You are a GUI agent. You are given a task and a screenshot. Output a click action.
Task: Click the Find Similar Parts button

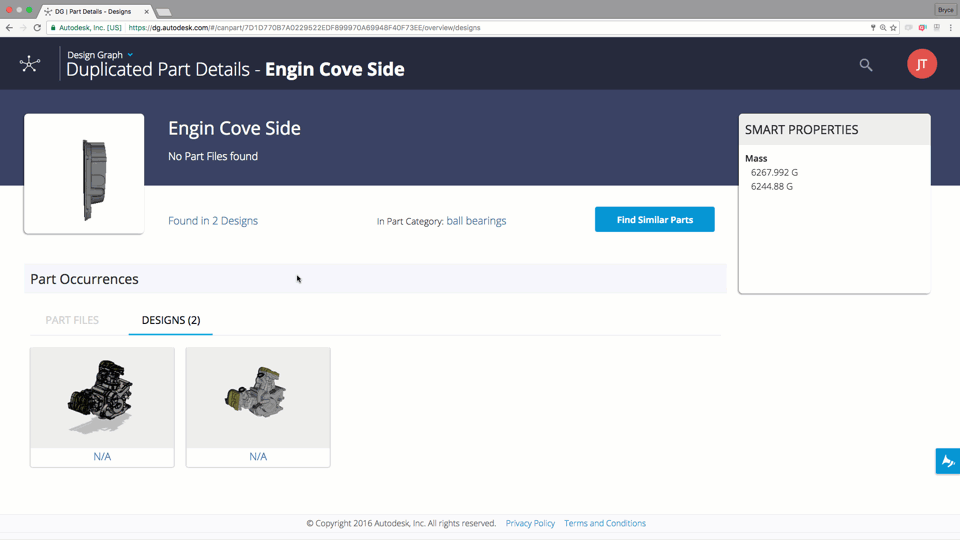pyautogui.click(x=654, y=219)
